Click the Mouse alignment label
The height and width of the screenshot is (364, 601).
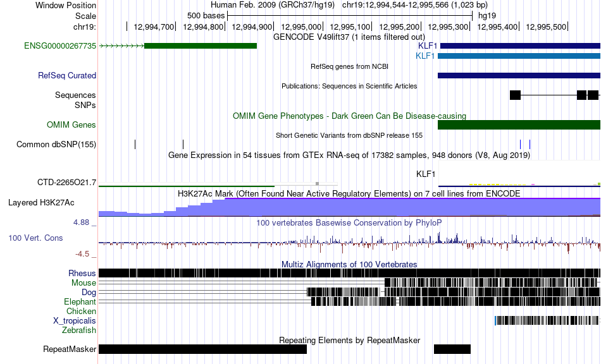tap(84, 283)
